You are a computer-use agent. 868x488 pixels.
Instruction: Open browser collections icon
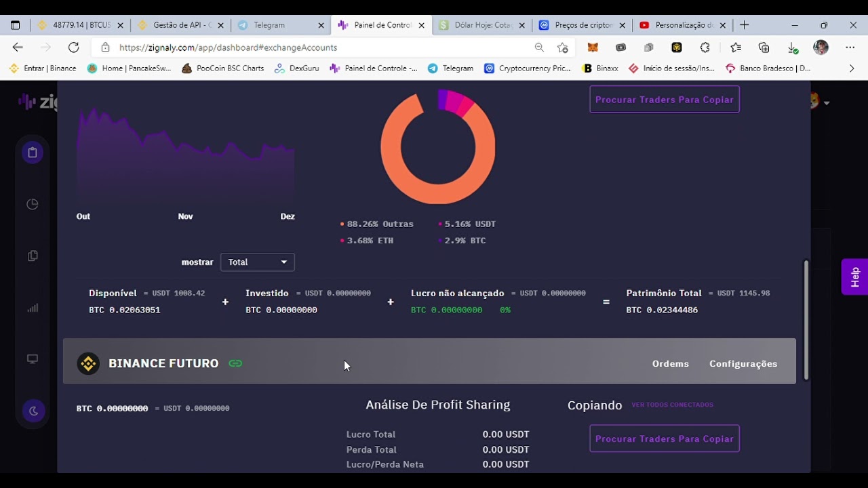tap(764, 47)
